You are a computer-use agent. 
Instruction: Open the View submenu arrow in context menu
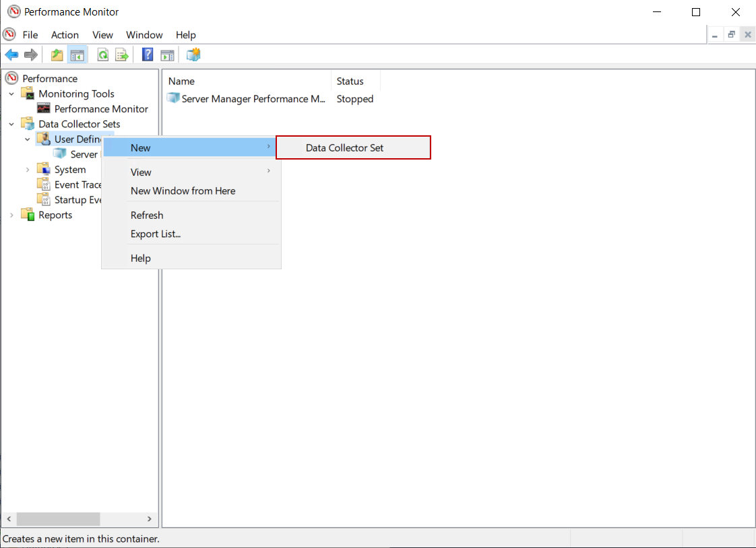pos(269,171)
